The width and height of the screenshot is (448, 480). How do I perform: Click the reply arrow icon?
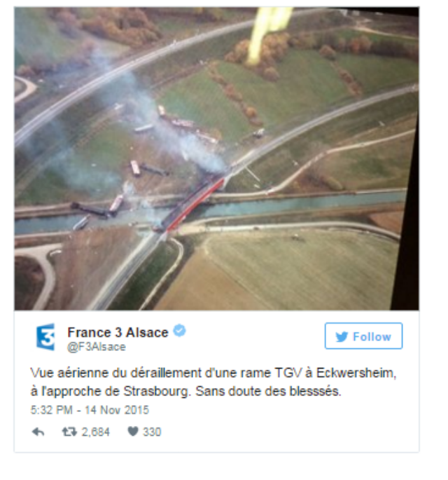38,432
